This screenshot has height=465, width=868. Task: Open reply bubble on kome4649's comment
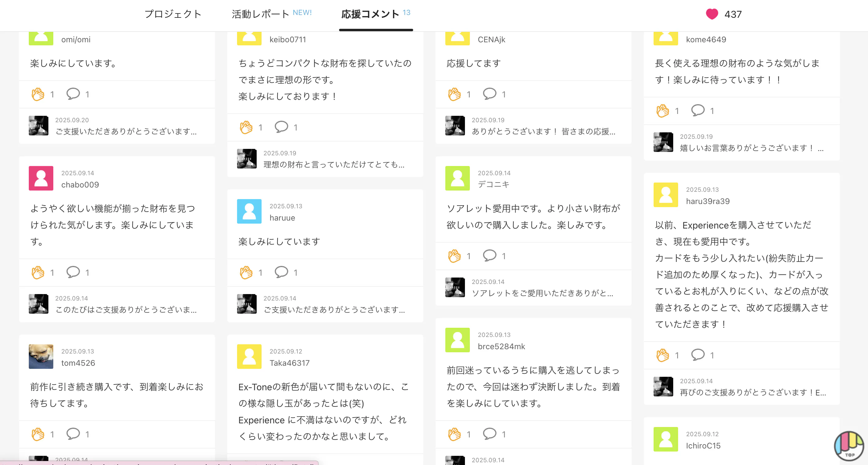pyautogui.click(x=697, y=111)
